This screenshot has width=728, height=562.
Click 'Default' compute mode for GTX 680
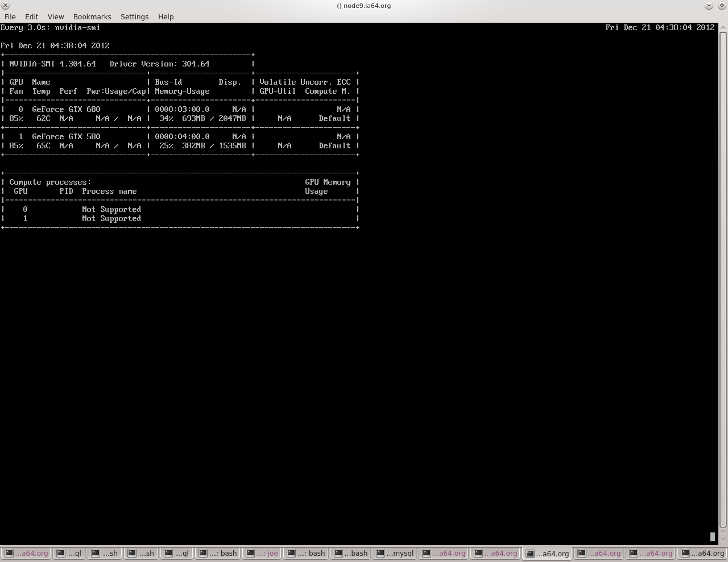334,118
